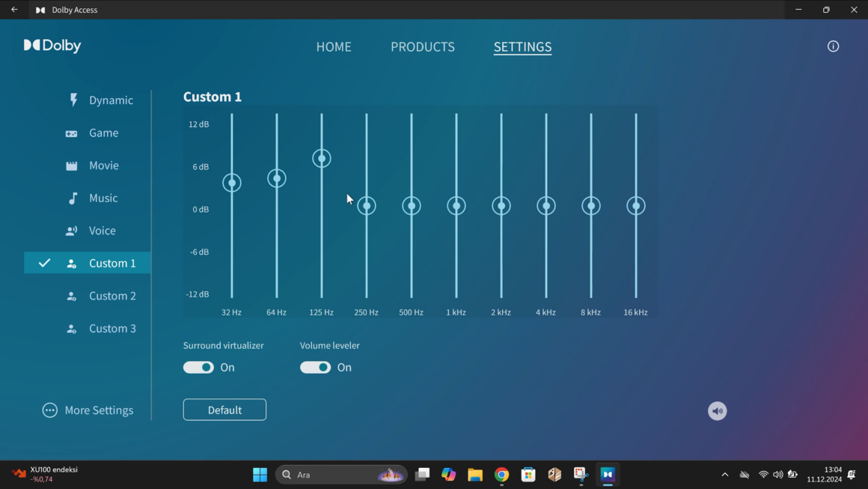The image size is (868, 489).
Task: Click the volume tray icon
Action: pos(777,475)
